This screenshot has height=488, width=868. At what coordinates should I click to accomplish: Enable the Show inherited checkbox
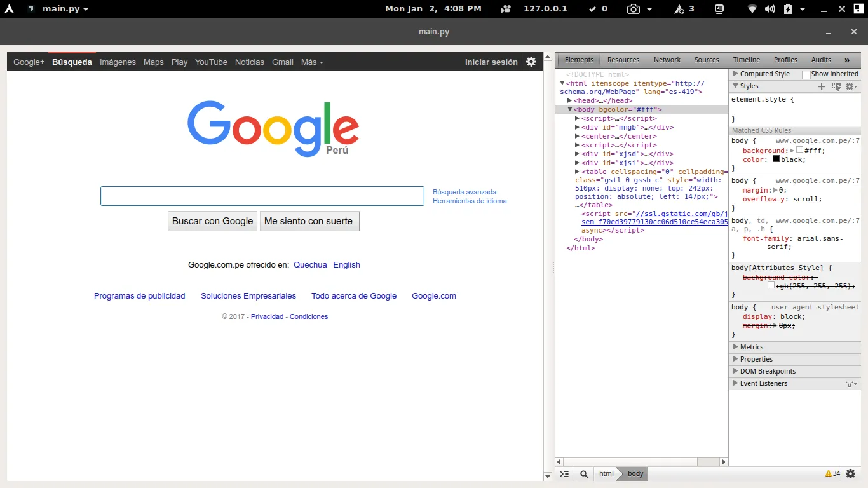pos(806,74)
